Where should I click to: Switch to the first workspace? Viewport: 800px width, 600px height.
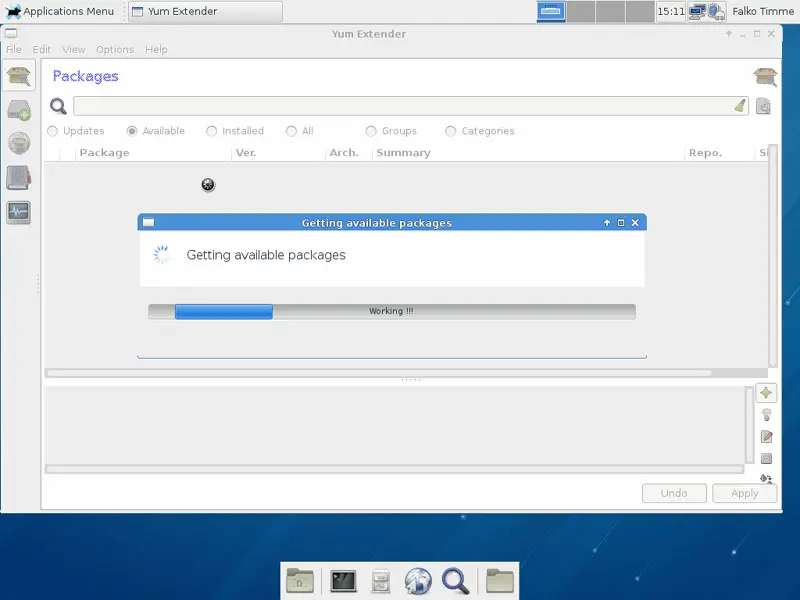pyautogui.click(x=551, y=11)
